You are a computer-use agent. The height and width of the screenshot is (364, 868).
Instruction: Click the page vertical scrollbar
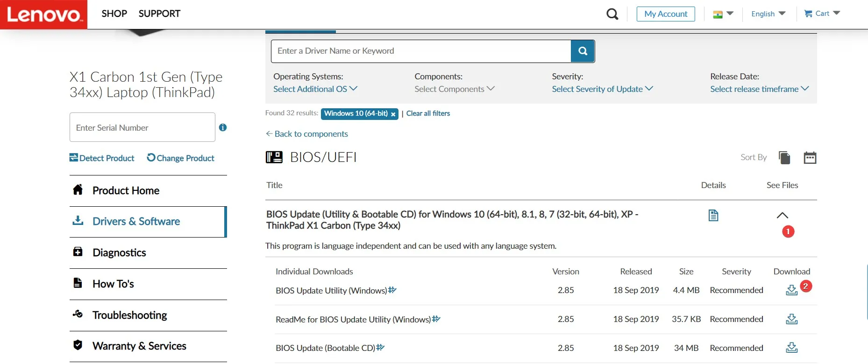pos(867,292)
